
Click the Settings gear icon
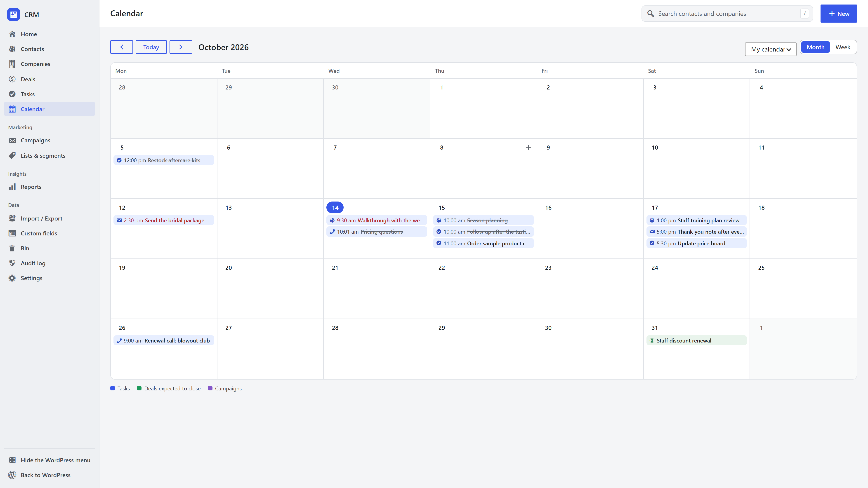(12, 278)
